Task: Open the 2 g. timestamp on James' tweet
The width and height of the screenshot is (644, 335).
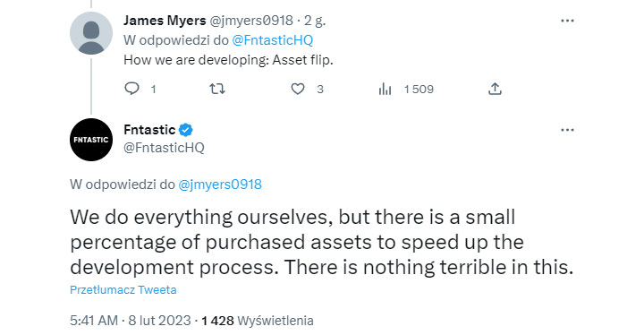Action: coord(315,21)
